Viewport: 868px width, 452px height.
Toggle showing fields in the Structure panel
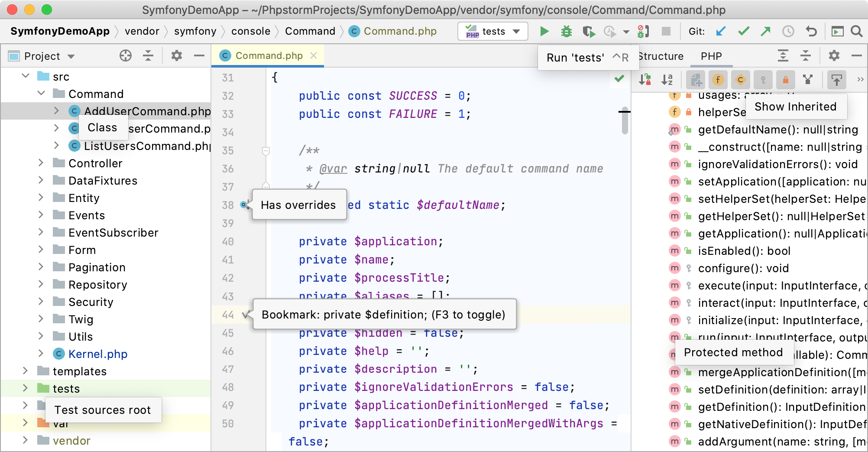(718, 79)
